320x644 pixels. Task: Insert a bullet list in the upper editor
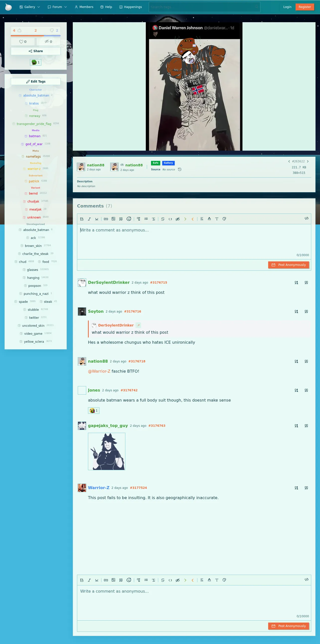(x=146, y=219)
